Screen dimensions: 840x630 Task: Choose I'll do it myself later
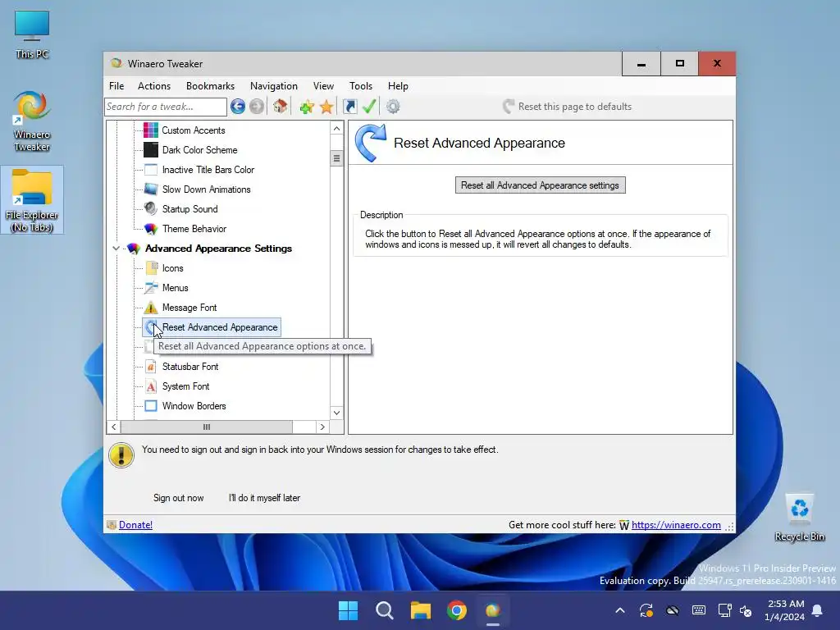tap(264, 498)
